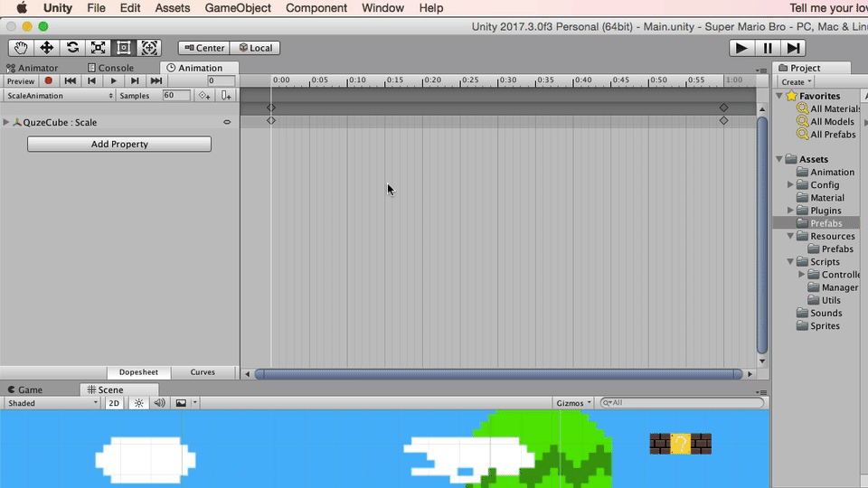Open the Create dropdown in Project
868x488 pixels.
pos(796,82)
